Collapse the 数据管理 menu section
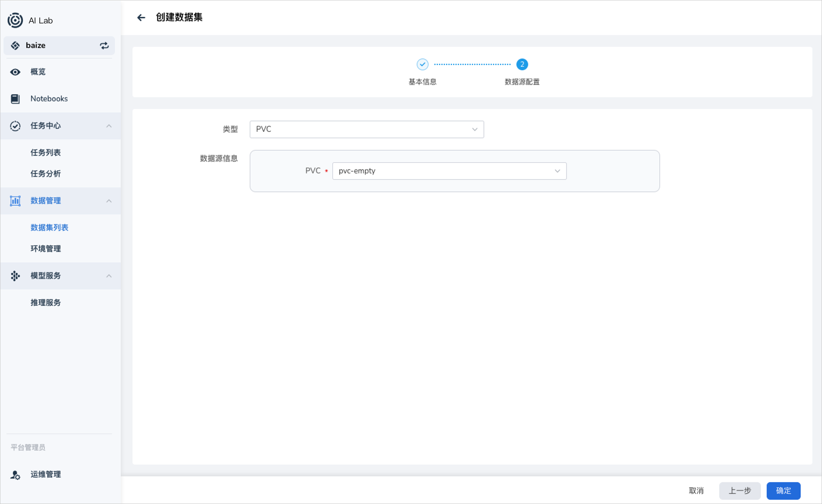822x504 pixels. 109,201
